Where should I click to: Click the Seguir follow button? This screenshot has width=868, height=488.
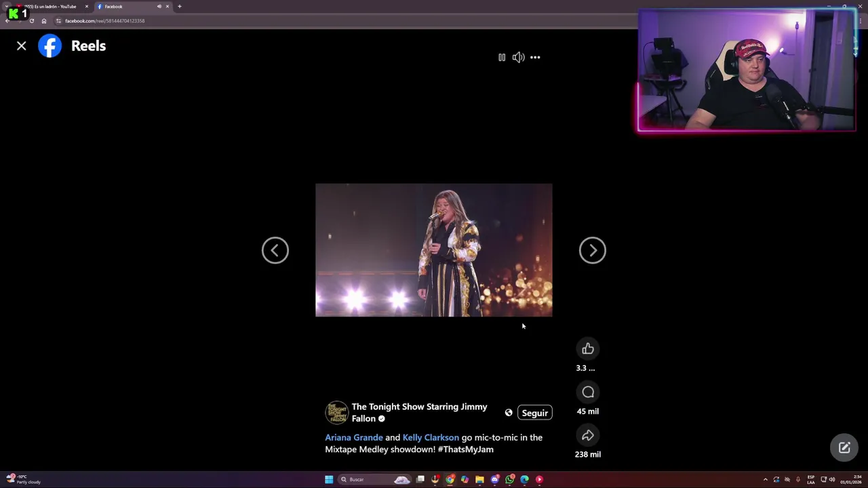tap(535, 413)
